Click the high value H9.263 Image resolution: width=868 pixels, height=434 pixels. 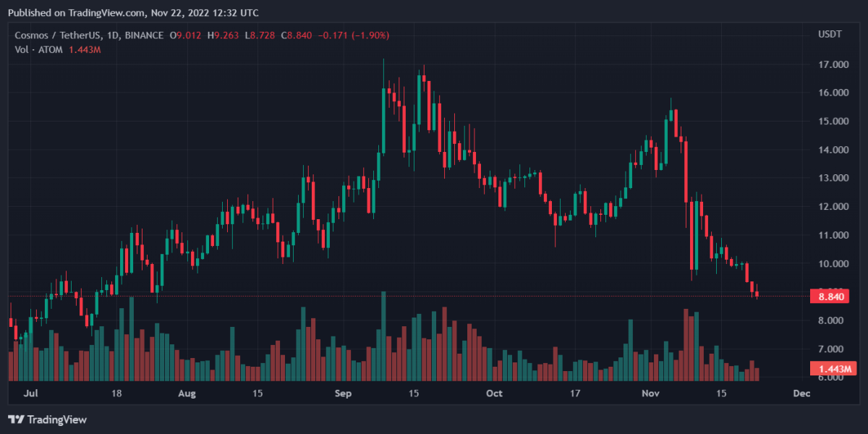[224, 35]
